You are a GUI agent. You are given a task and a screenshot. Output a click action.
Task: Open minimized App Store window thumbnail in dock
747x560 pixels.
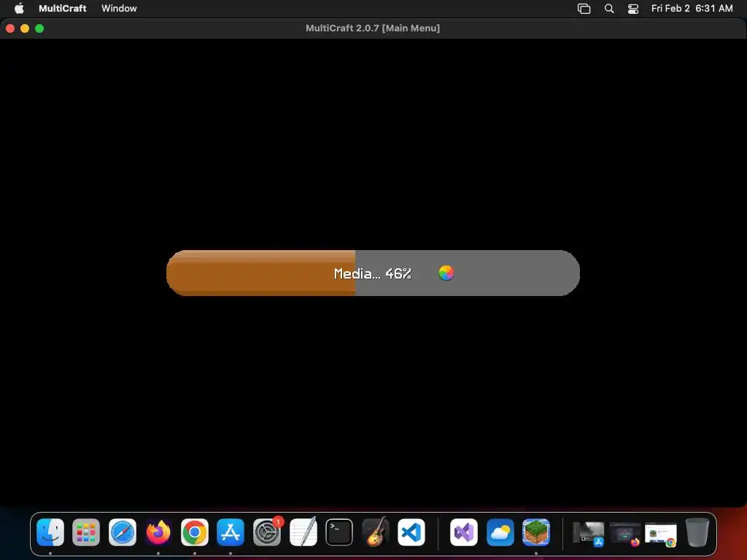click(589, 533)
